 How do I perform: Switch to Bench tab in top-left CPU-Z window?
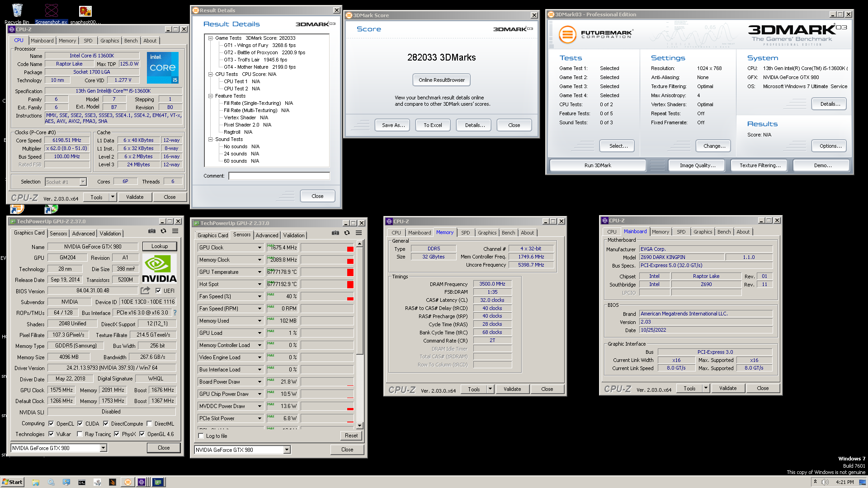[131, 41]
